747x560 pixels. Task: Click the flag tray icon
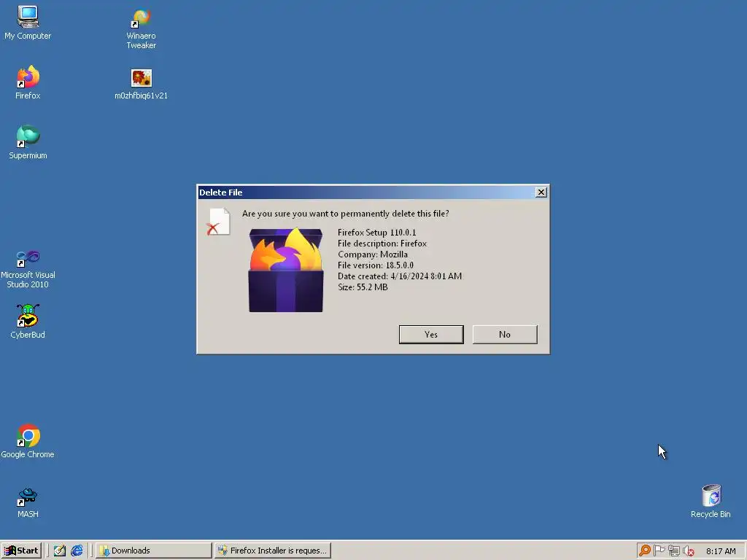659,551
